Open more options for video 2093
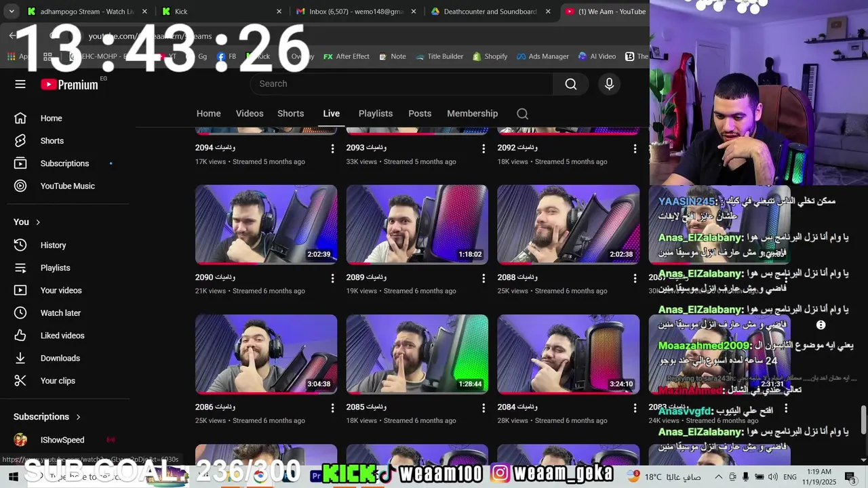 [484, 148]
